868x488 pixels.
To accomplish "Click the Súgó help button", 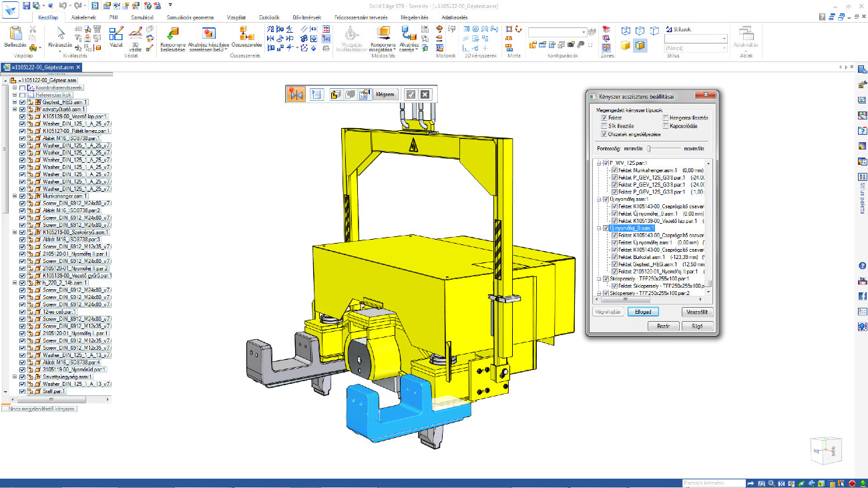I will tap(698, 326).
